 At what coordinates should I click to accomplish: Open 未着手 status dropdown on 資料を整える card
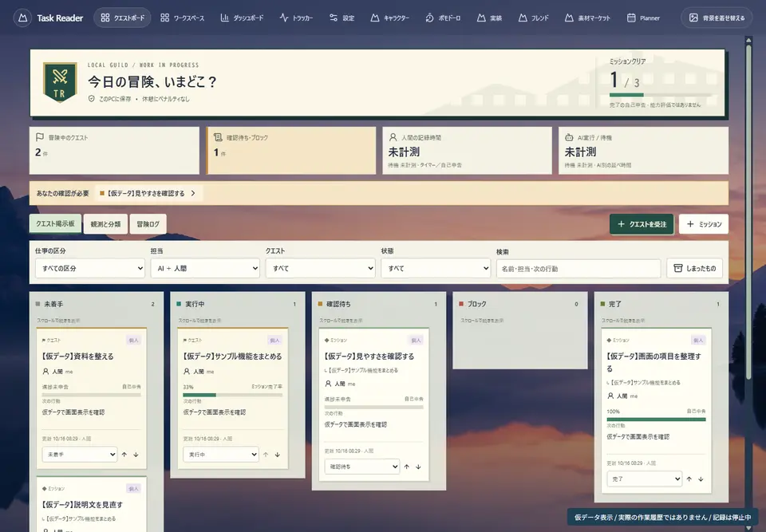coord(80,455)
